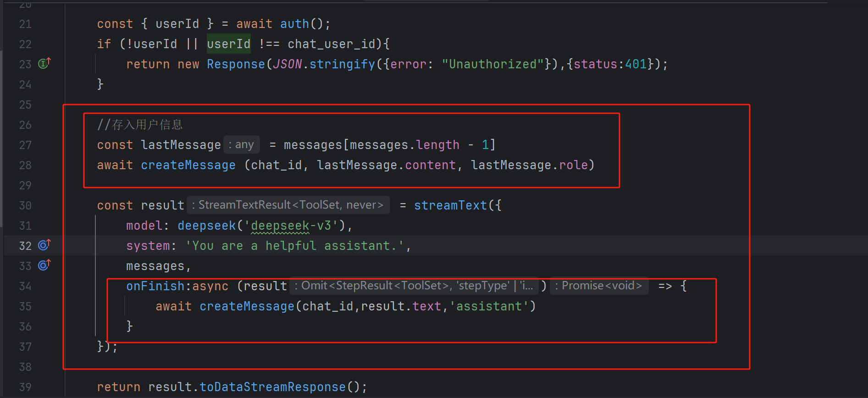Click createMessage inside the onFinish callback

(247, 306)
